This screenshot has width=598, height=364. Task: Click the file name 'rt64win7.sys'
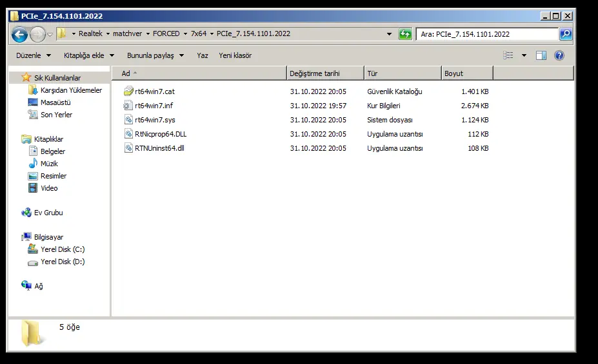[155, 120]
